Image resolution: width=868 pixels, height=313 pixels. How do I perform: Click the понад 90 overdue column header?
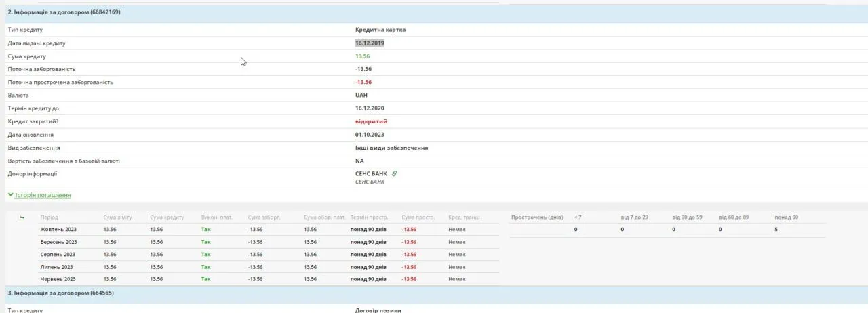pyautogui.click(x=786, y=217)
